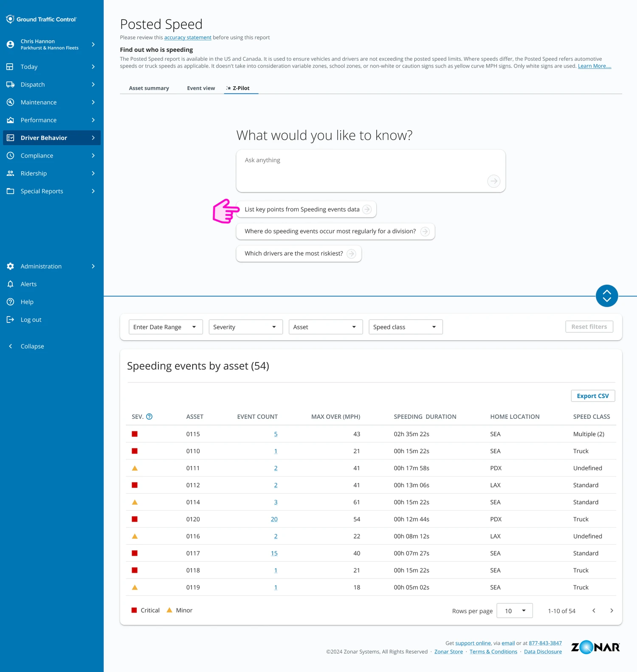This screenshot has width=637, height=672.
Task: Expand the Administration menu chevron
Action: pos(93,266)
